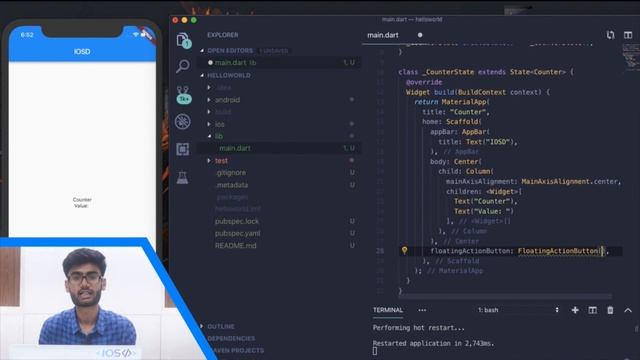Collapse the HELLOWORLD project section
This screenshot has width=640, height=360.
202,76
